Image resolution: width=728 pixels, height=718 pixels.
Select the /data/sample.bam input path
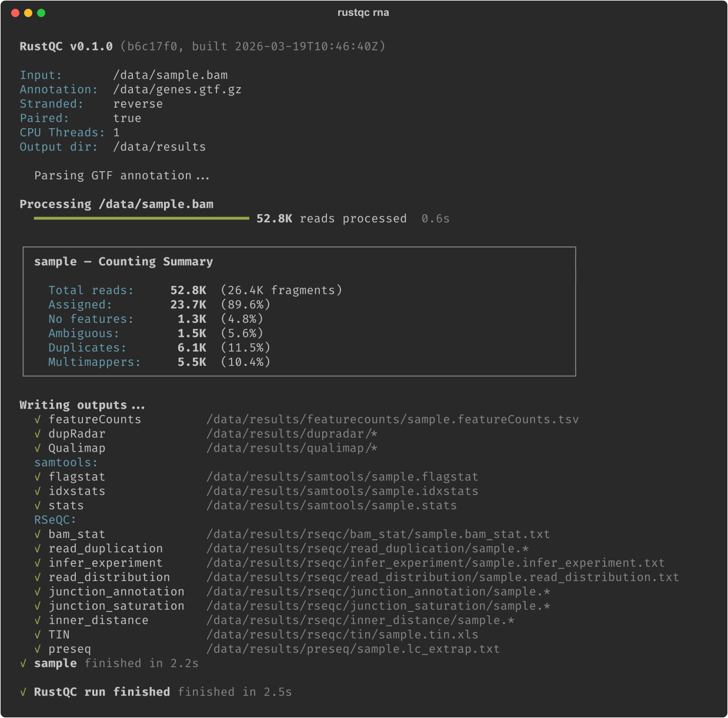click(171, 75)
